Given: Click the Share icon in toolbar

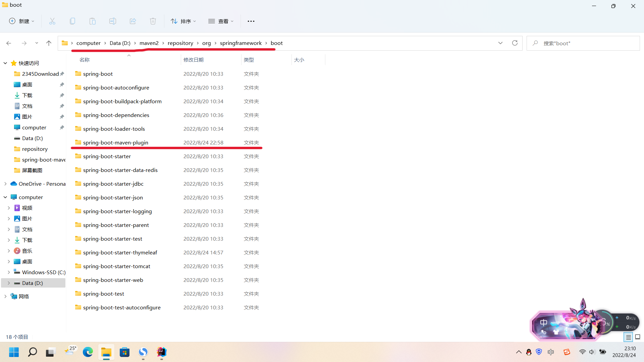Looking at the screenshot, I should 133,21.
